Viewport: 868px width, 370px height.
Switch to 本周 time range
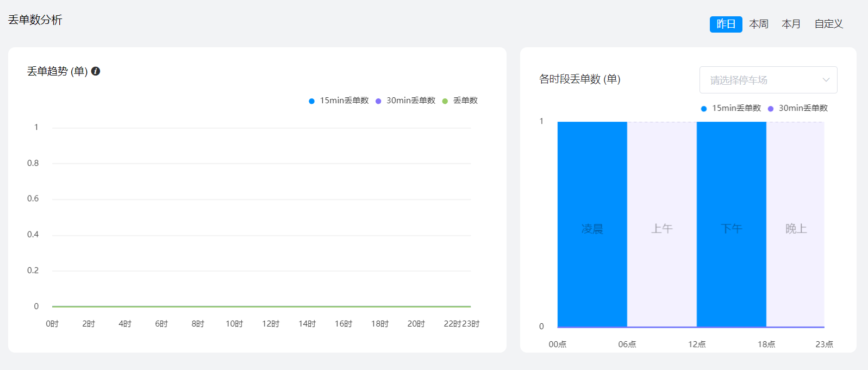[x=758, y=24]
